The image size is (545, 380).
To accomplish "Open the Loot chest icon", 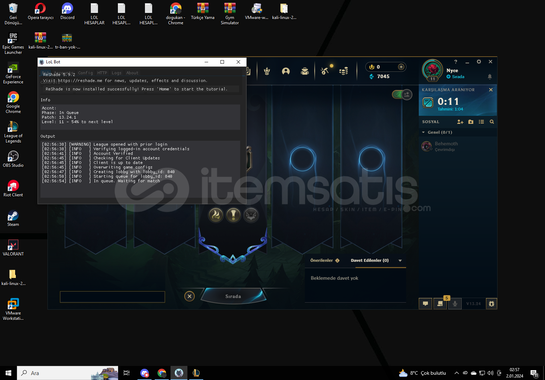I will click(x=305, y=71).
